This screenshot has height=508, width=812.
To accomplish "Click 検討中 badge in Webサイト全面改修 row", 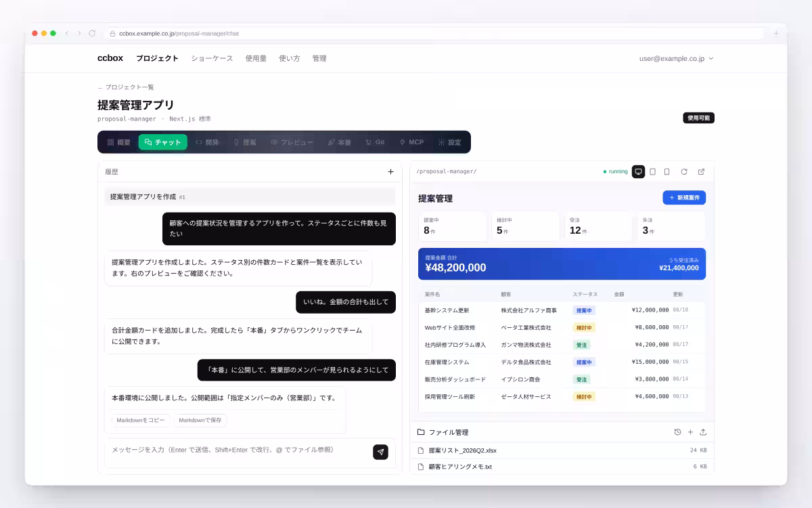I will click(x=584, y=328).
